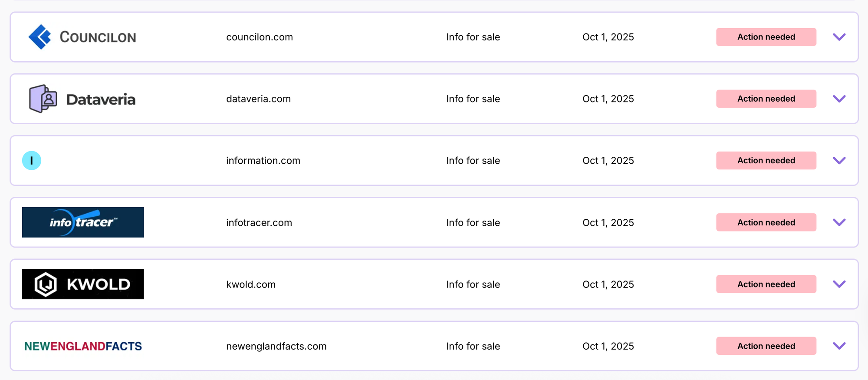
Task: Expand the councilon.com row chevron
Action: [x=839, y=37]
